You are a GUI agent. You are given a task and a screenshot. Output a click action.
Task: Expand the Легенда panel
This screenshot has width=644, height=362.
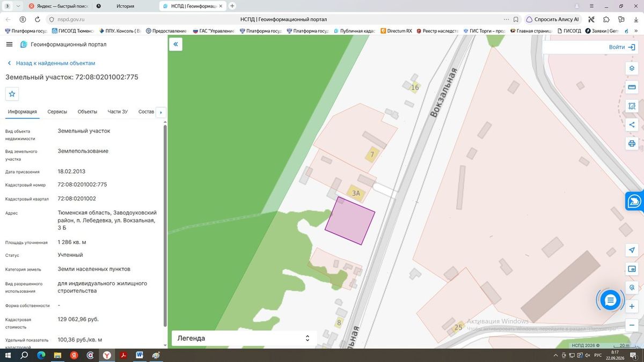point(244,338)
